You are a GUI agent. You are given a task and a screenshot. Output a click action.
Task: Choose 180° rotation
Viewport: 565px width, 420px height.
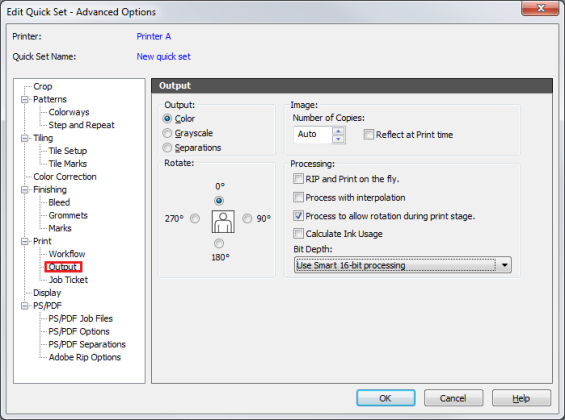coord(219,243)
